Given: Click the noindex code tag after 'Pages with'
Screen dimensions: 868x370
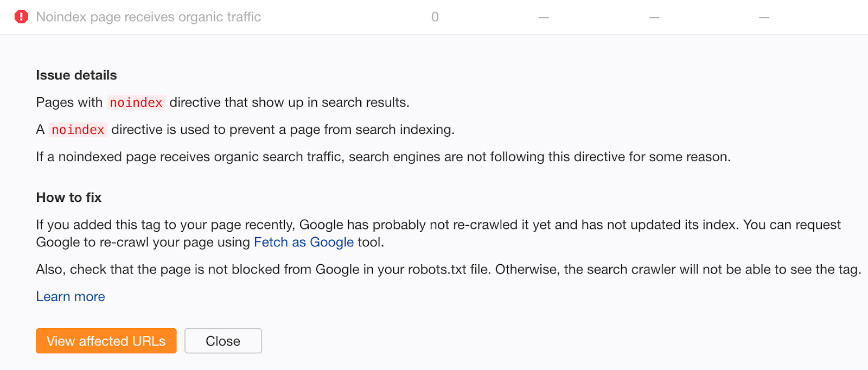Looking at the screenshot, I should [136, 103].
